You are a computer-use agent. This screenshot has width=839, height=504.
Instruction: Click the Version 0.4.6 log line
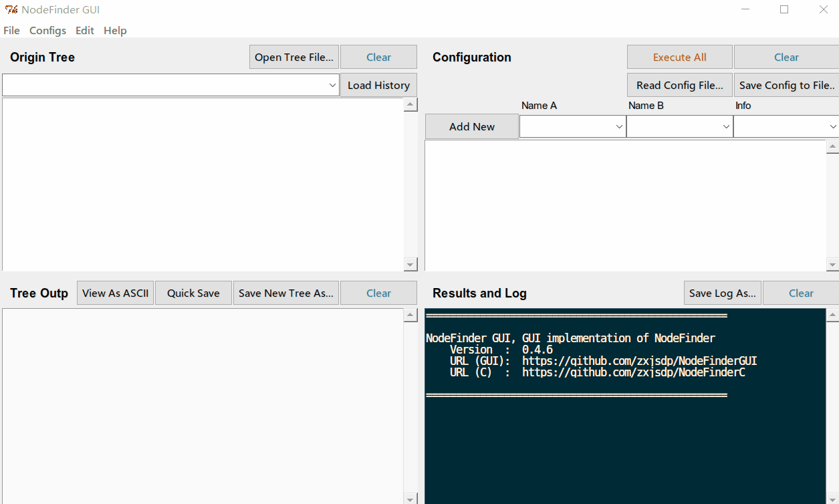[x=501, y=350]
